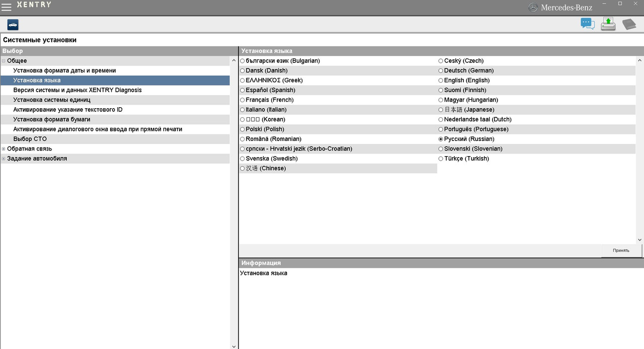Select Română (Romanian) radio button
Image resolution: width=644 pixels, height=349 pixels.
pyautogui.click(x=243, y=139)
